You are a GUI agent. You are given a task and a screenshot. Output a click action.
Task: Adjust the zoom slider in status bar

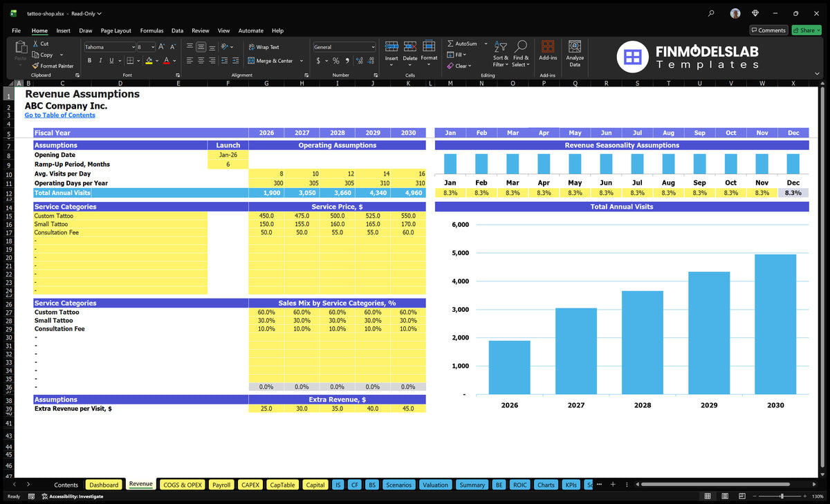pyautogui.click(x=782, y=496)
